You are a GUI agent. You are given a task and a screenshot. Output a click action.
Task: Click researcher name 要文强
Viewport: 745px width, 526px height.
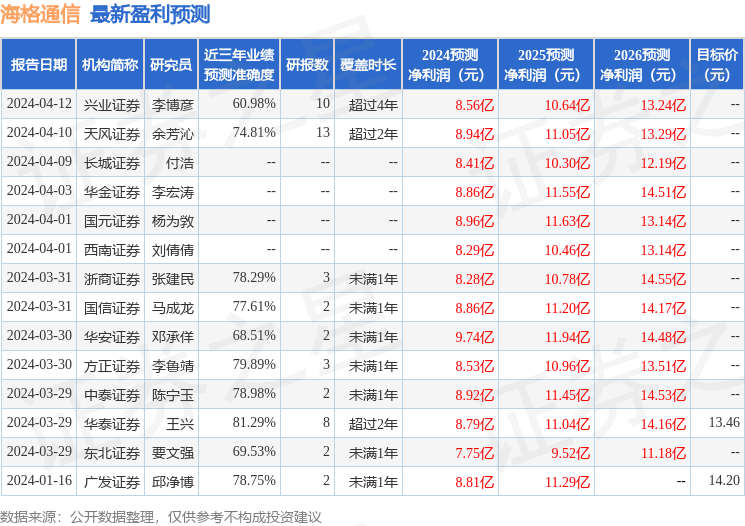(x=172, y=453)
